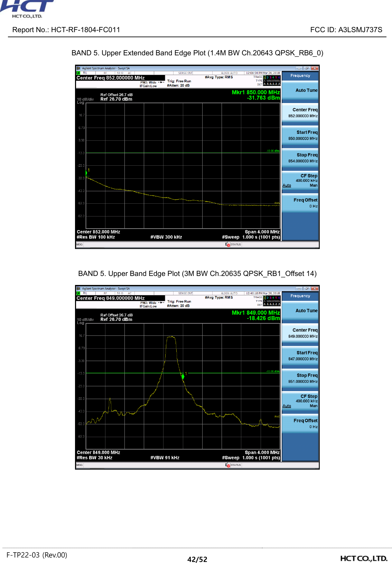
Task: Click HCT CO.,LTD. logo at page top
Action: pyautogui.click(x=27, y=9)
